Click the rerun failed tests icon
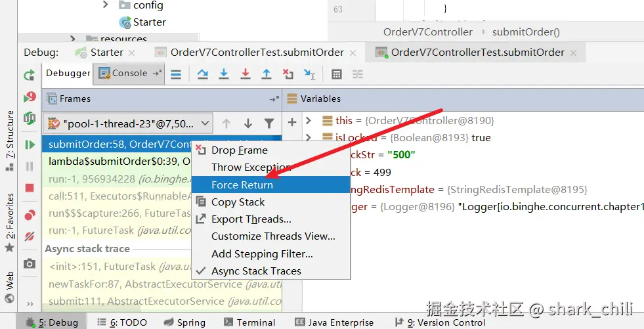The height and width of the screenshot is (329, 644). (x=30, y=97)
